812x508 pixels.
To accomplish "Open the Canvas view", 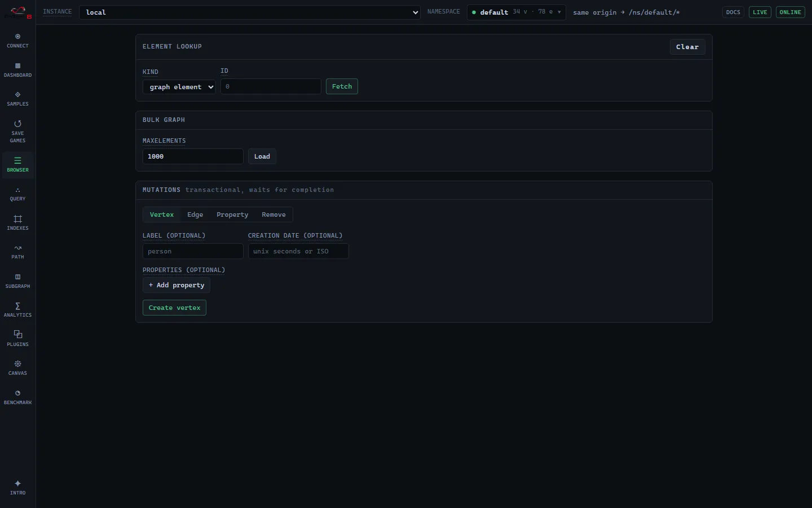I will pyautogui.click(x=17, y=368).
